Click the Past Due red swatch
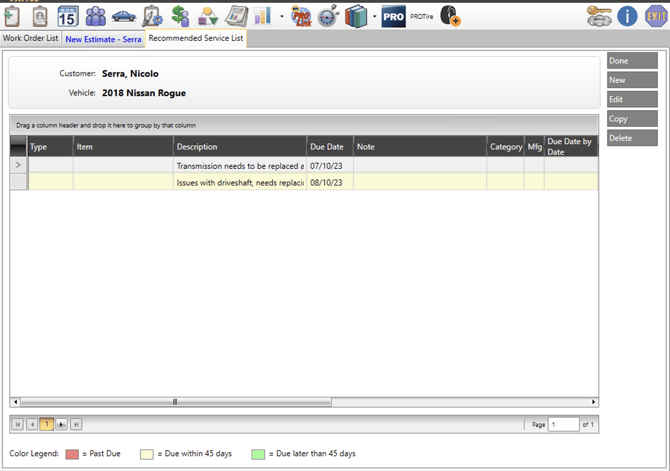 [x=72, y=454]
